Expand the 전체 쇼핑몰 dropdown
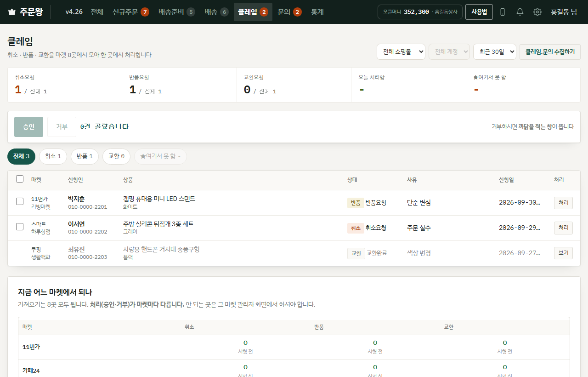Image resolution: width=588 pixels, height=377 pixels. click(401, 52)
